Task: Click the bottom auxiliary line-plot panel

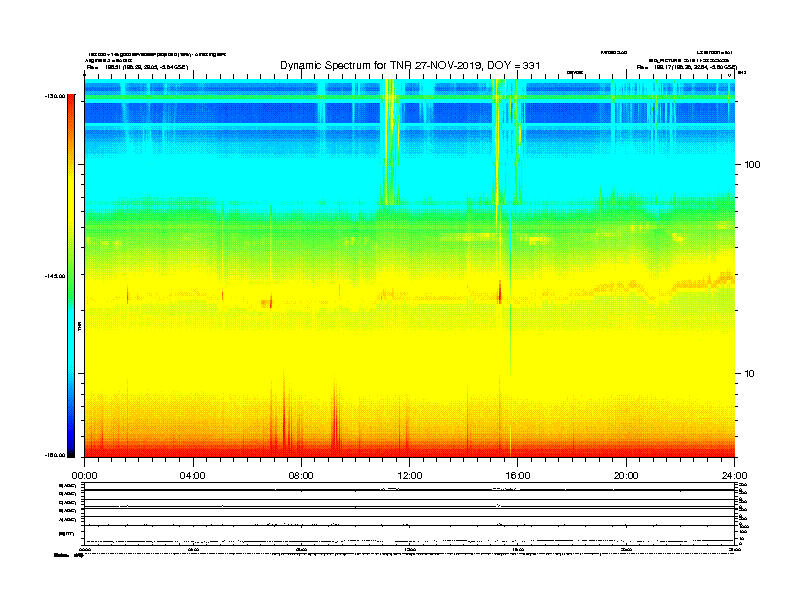Action: coord(410,514)
